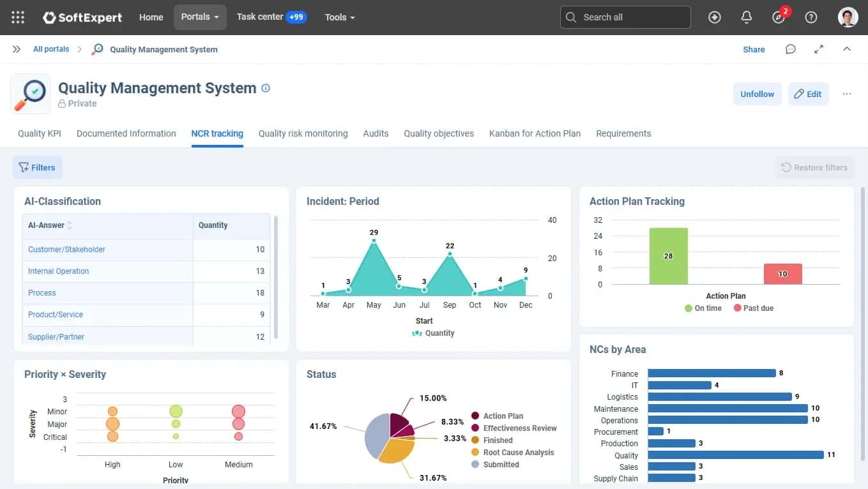Viewport: 868px width, 489px height.
Task: Open the Kanban for Action Plan tab
Action: 535,133
